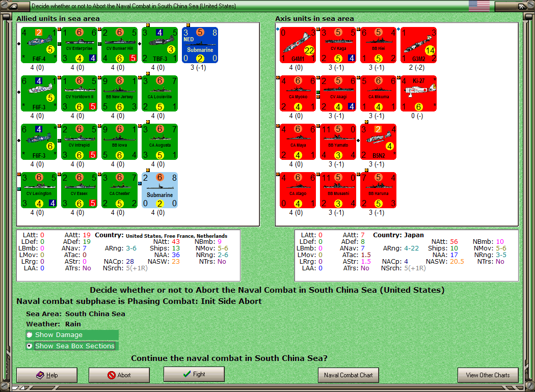Click the Weather: Rain line
The height and width of the screenshot is (392, 535).
click(53, 324)
